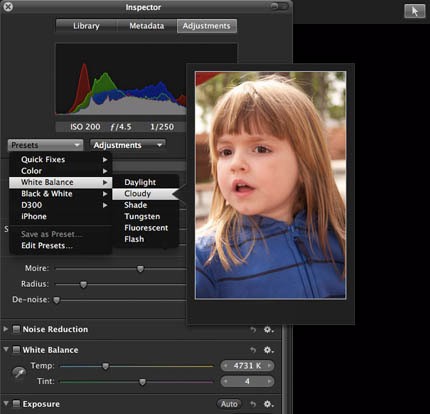Click the 4731 K temperature value field
Viewport: 430px width, 414px height.
click(x=247, y=366)
